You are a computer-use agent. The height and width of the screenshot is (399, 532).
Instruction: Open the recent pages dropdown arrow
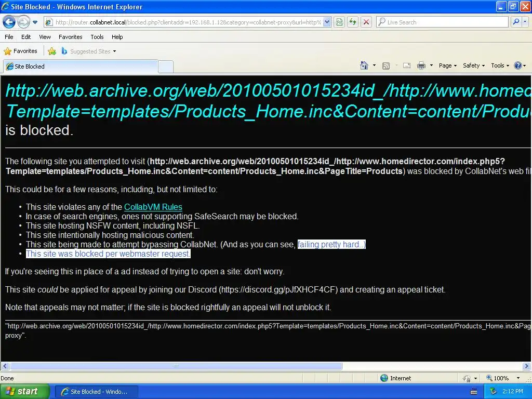click(x=35, y=22)
